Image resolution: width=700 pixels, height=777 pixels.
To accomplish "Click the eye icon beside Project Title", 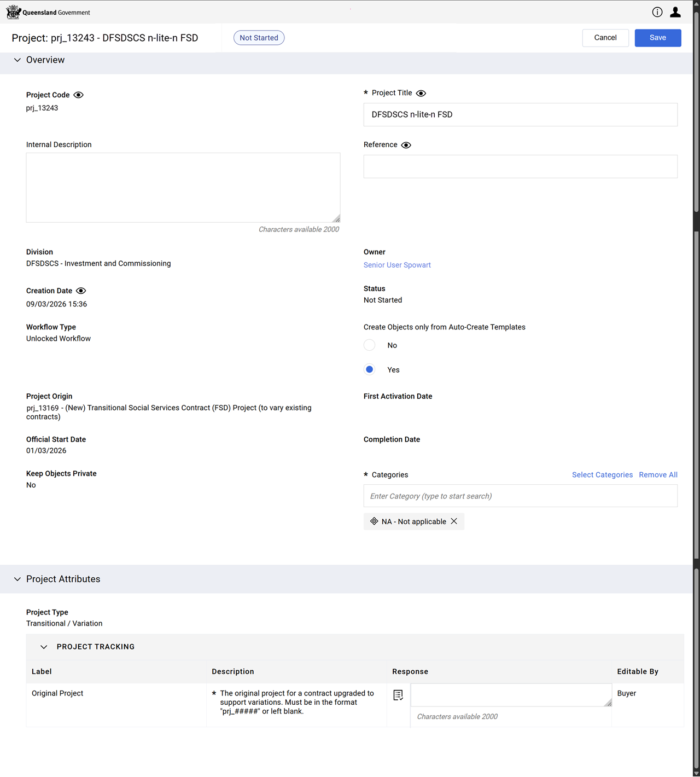I will pos(421,94).
